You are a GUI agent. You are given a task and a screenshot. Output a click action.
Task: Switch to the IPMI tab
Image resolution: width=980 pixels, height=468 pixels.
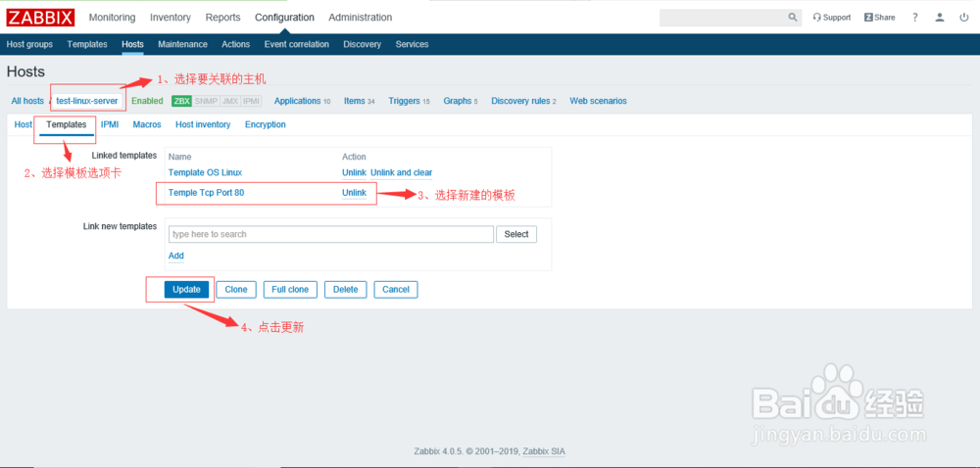[110, 124]
